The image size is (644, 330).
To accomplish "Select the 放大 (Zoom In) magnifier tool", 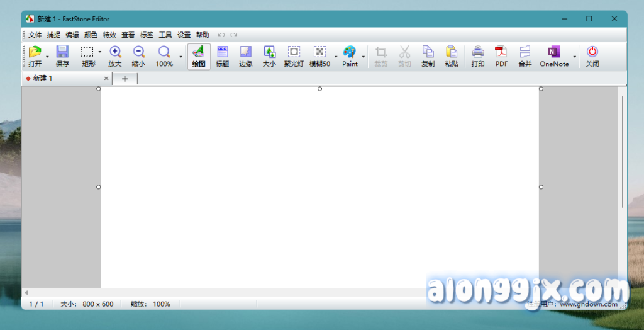I will tap(115, 56).
